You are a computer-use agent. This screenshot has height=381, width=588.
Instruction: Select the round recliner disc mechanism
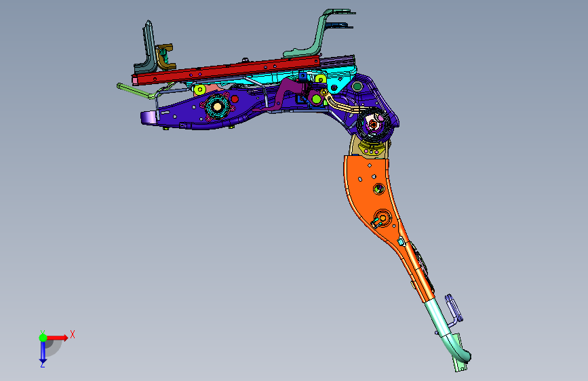[374, 125]
